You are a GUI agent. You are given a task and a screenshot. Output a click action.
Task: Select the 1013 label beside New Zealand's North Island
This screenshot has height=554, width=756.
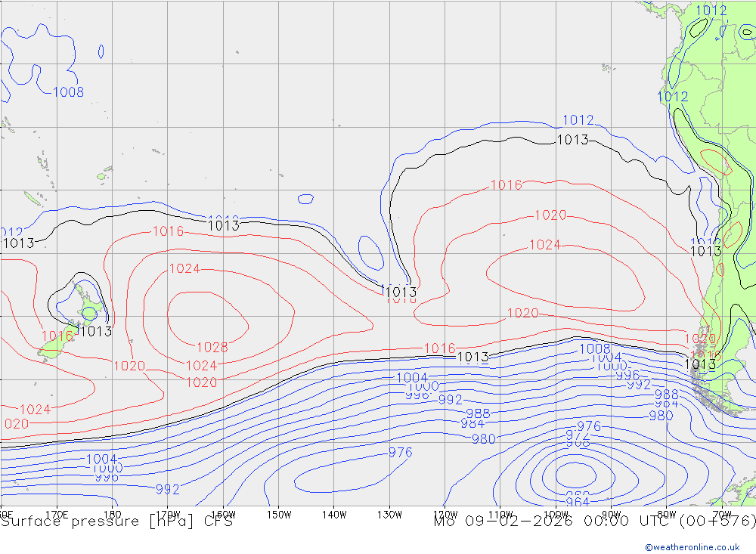(x=95, y=331)
